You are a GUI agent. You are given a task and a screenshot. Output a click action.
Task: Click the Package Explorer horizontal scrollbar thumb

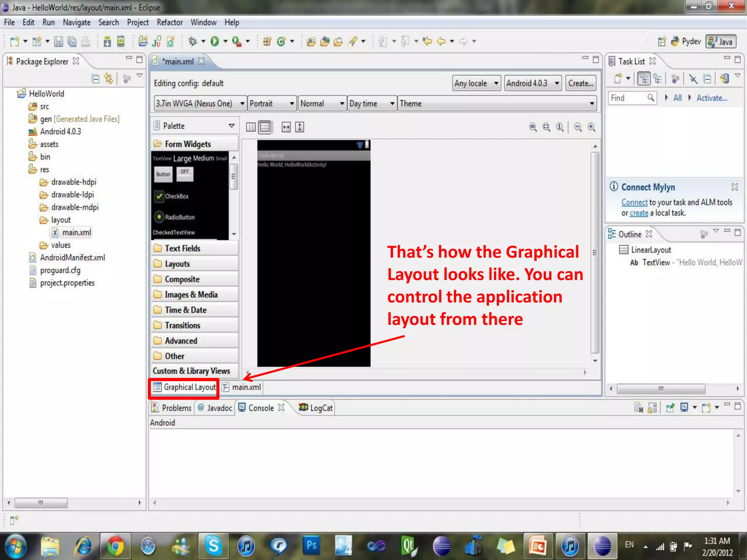(41, 503)
